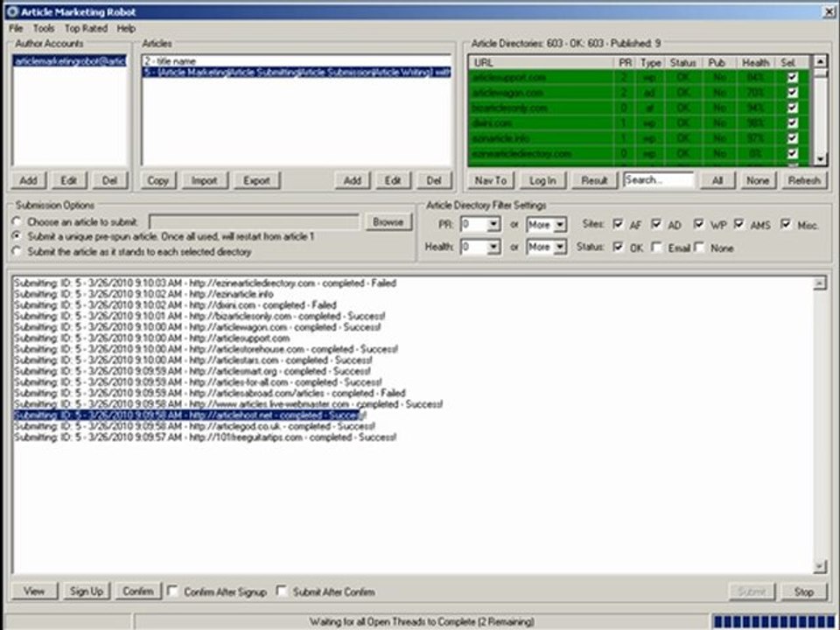This screenshot has height=630, width=840.
Task: Click log panel scroll up arrow
Action: pos(820,283)
